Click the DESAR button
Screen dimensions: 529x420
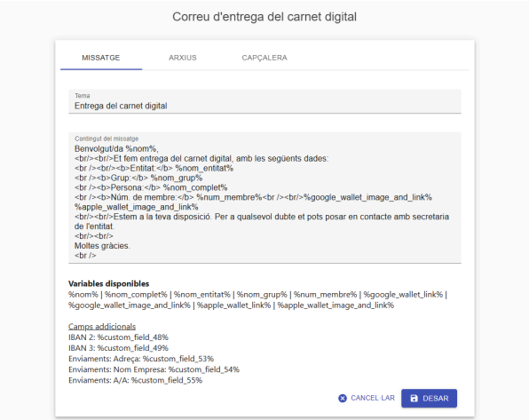pos(429,399)
